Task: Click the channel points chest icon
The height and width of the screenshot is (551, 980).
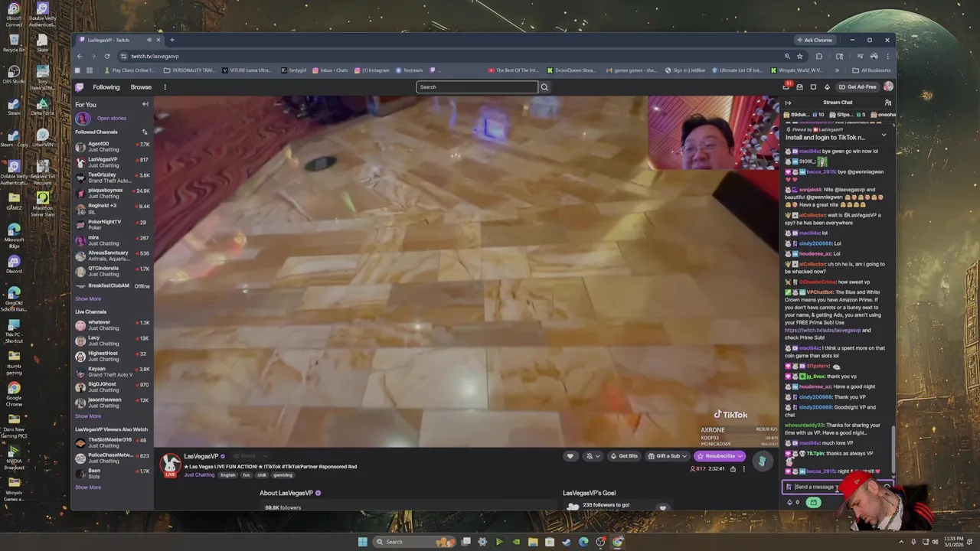Action: (x=813, y=503)
